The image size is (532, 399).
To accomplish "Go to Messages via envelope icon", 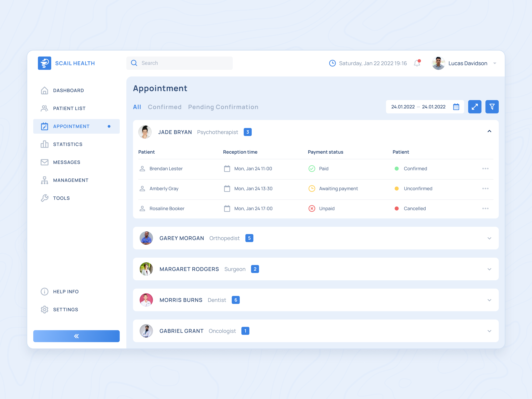I will pyautogui.click(x=45, y=162).
